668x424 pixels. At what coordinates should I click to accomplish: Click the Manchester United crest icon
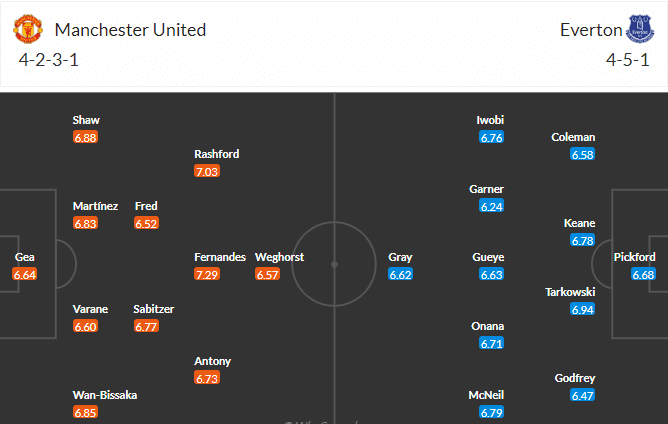coord(28,29)
